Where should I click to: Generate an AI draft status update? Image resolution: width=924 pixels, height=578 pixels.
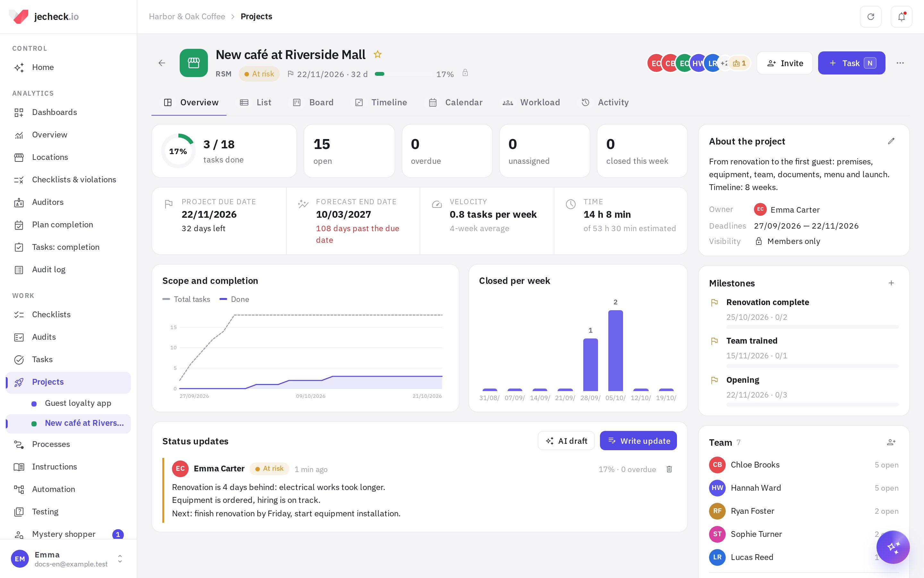[566, 441]
